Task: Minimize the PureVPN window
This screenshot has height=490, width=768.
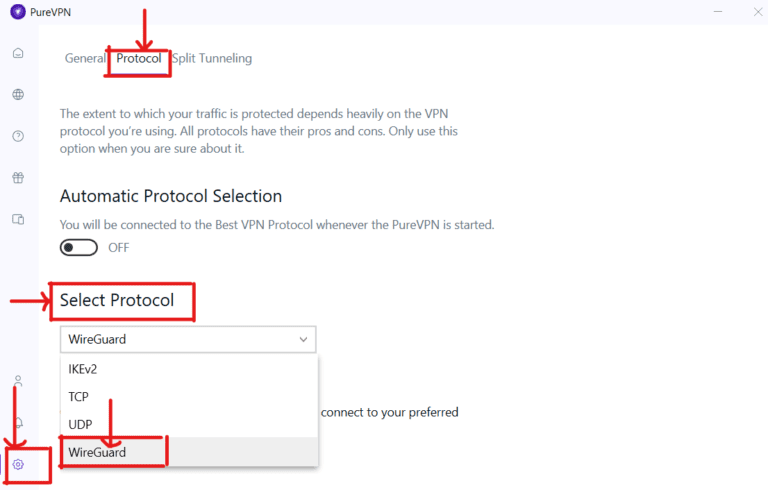Action: (x=719, y=12)
